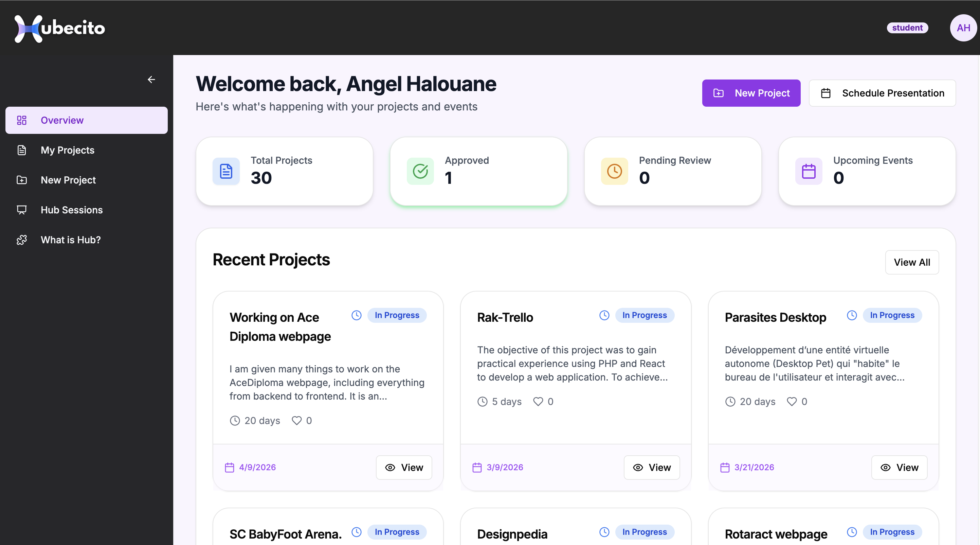This screenshot has width=980, height=545.
Task: Click the Schedule Presentation button
Action: pos(882,93)
